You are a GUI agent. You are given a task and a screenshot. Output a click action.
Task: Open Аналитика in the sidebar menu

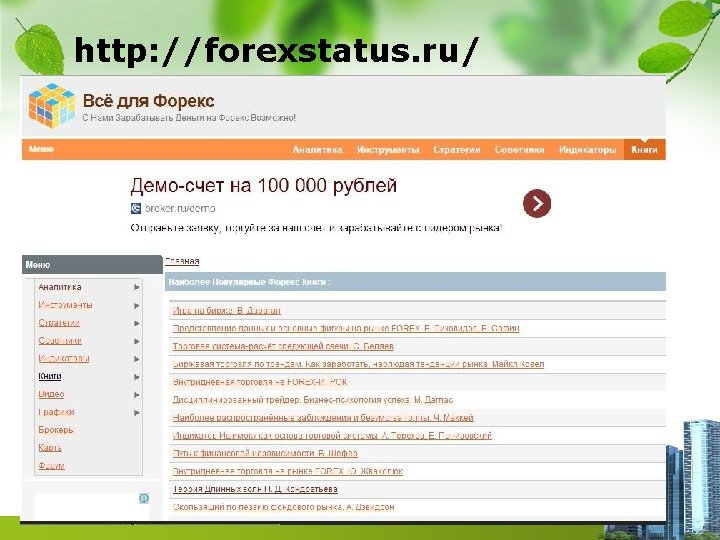60,287
